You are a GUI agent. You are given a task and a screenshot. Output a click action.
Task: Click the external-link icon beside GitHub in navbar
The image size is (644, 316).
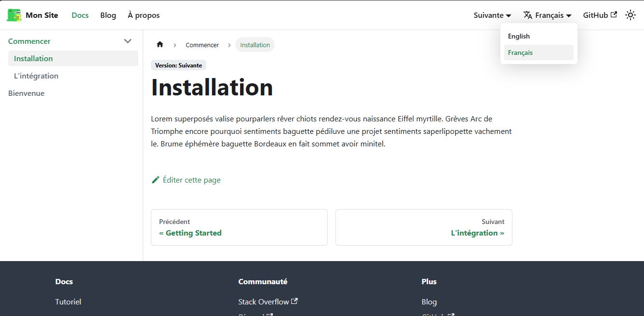pos(615,14)
